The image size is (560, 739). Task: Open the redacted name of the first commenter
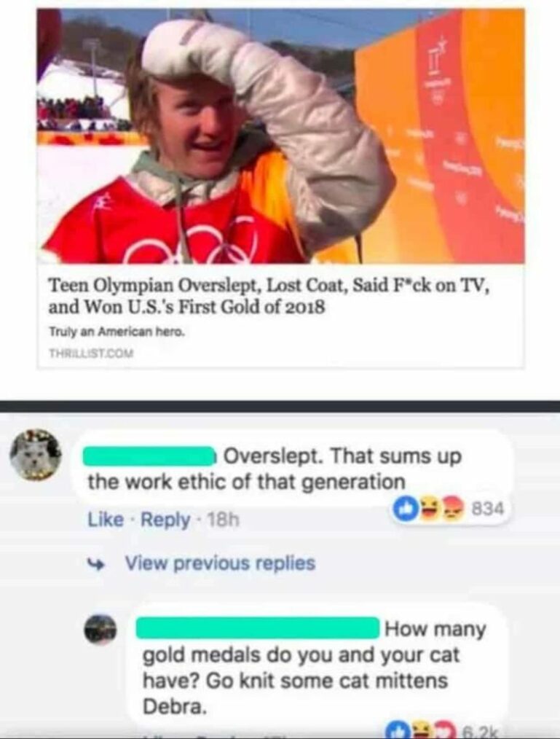(x=149, y=456)
